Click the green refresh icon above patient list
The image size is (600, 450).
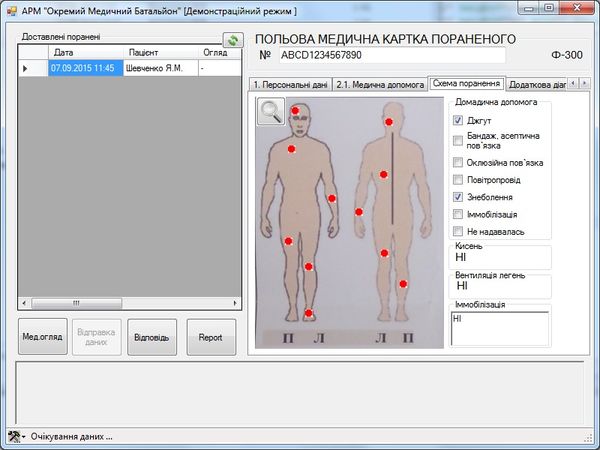pyautogui.click(x=233, y=40)
